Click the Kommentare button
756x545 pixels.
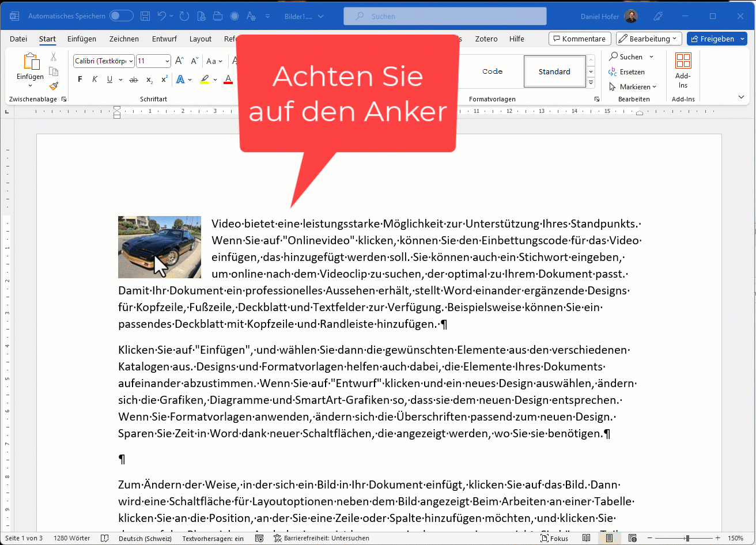coord(579,39)
